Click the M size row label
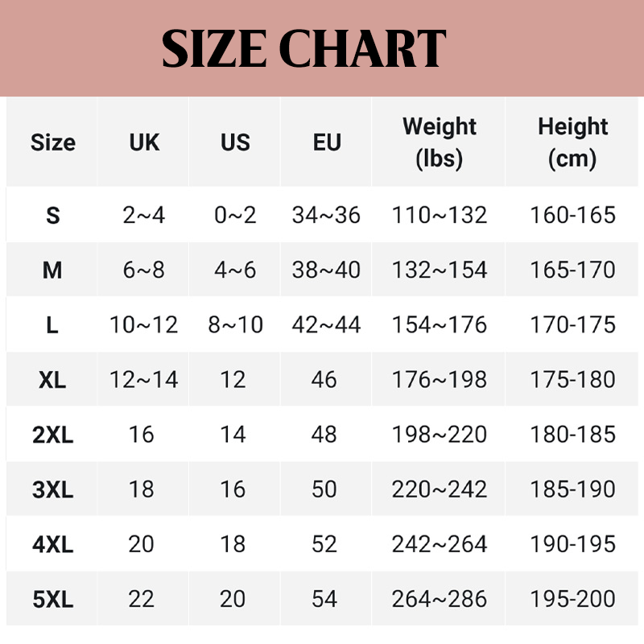The height and width of the screenshot is (644, 644). (x=52, y=270)
